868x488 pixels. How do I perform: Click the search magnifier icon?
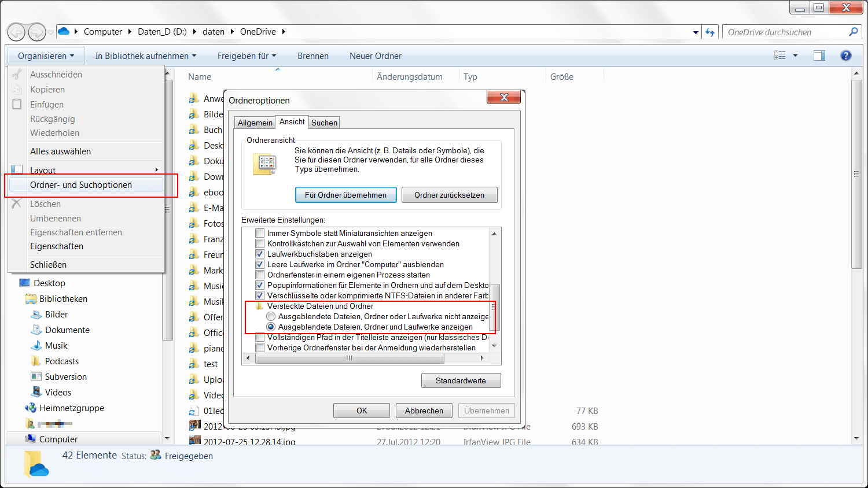[x=853, y=32]
